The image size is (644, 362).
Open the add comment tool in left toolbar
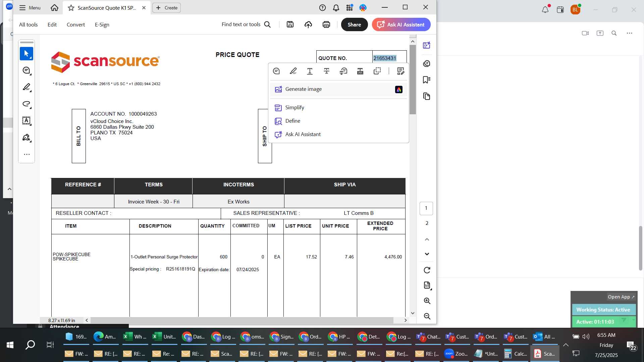[x=26, y=70]
